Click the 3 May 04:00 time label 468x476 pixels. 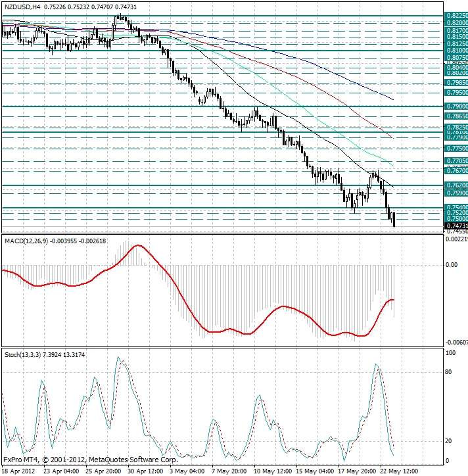click(x=187, y=471)
